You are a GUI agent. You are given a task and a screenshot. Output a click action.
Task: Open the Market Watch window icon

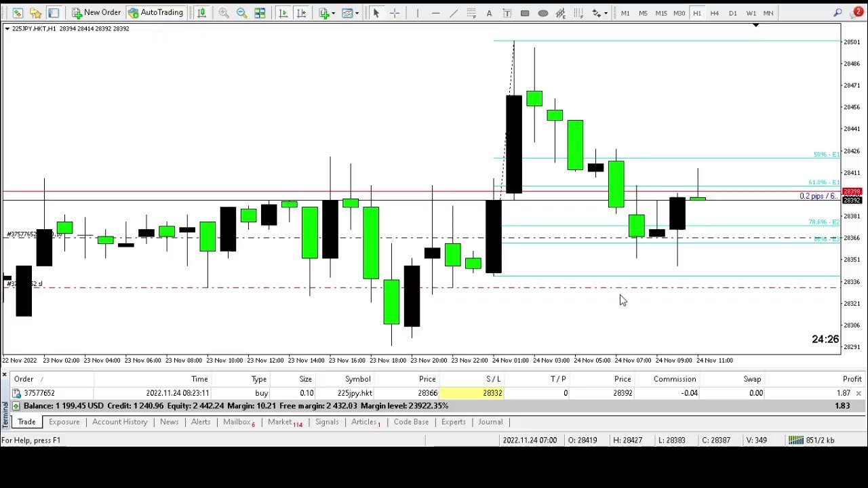(18, 13)
